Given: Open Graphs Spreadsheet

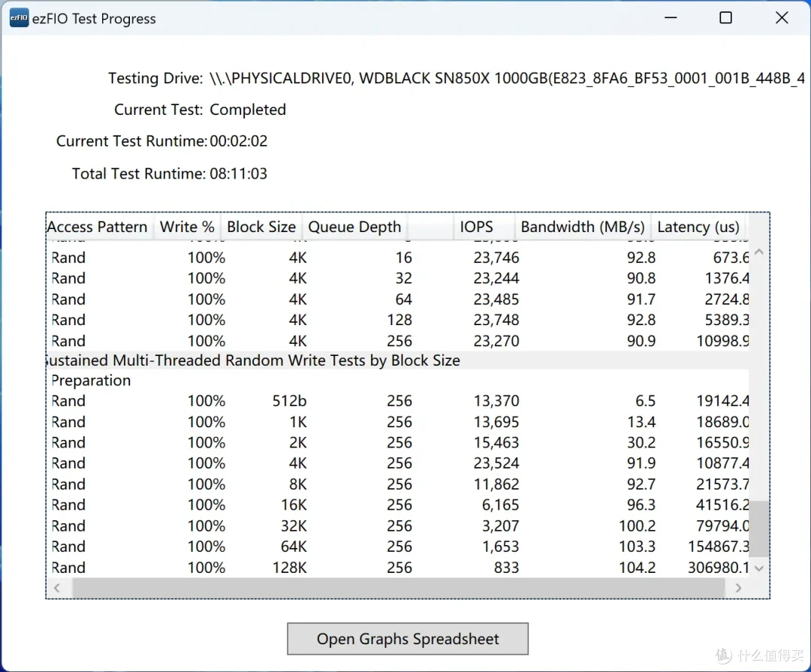Looking at the screenshot, I should 407,638.
